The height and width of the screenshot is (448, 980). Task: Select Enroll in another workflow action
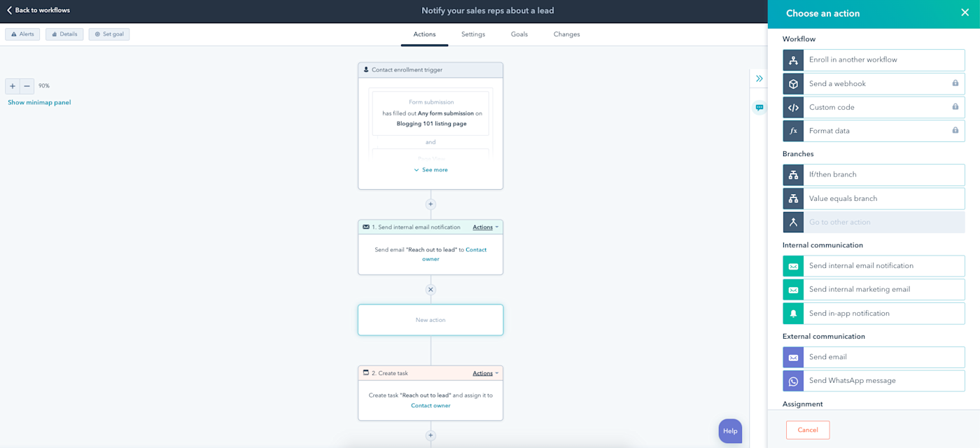click(874, 60)
